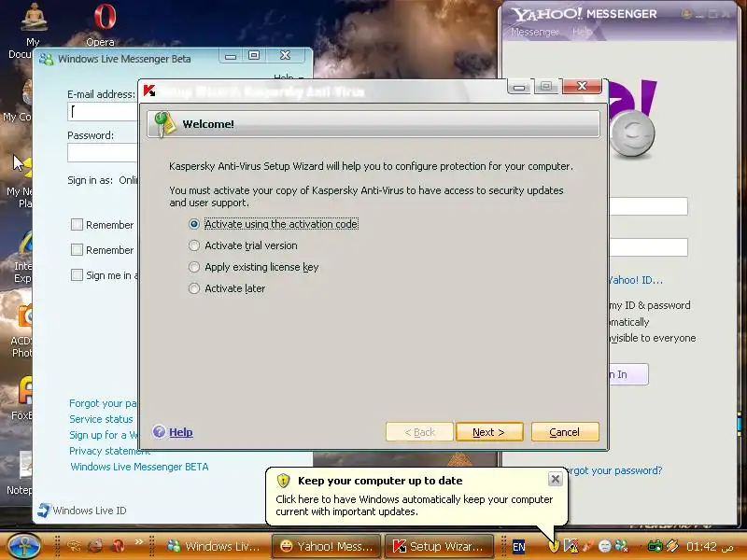Screen dimensions: 747x560
Task: Open the Help menu in Yahoo Messenger
Action: pos(581,32)
